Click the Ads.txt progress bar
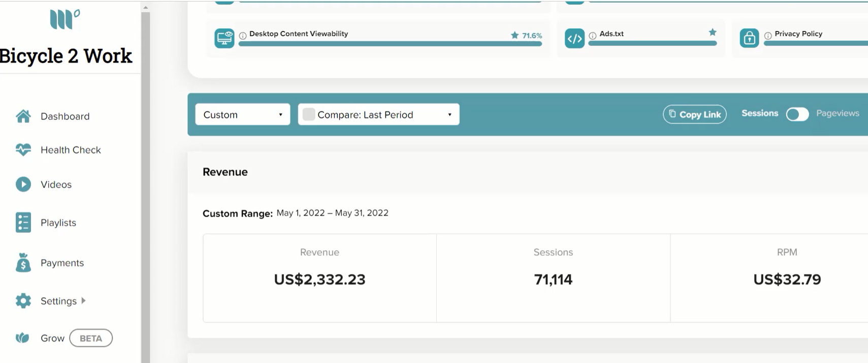The image size is (868, 363). [x=653, y=44]
